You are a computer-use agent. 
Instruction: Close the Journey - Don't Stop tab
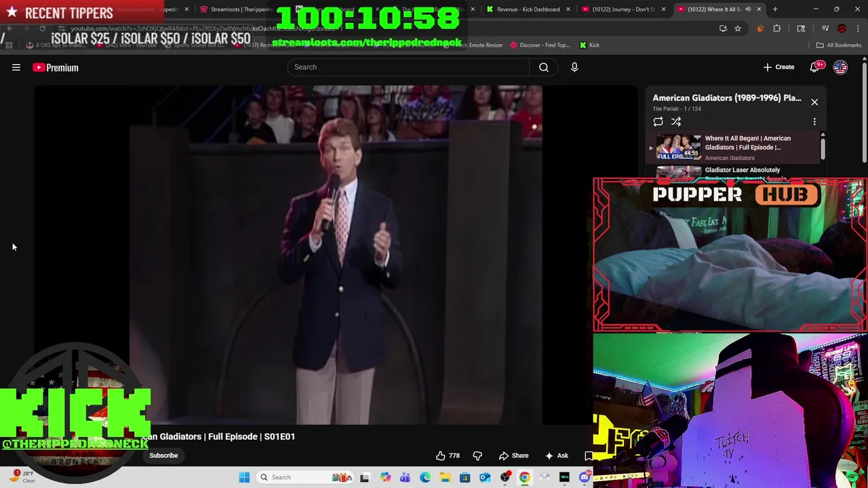tap(663, 9)
